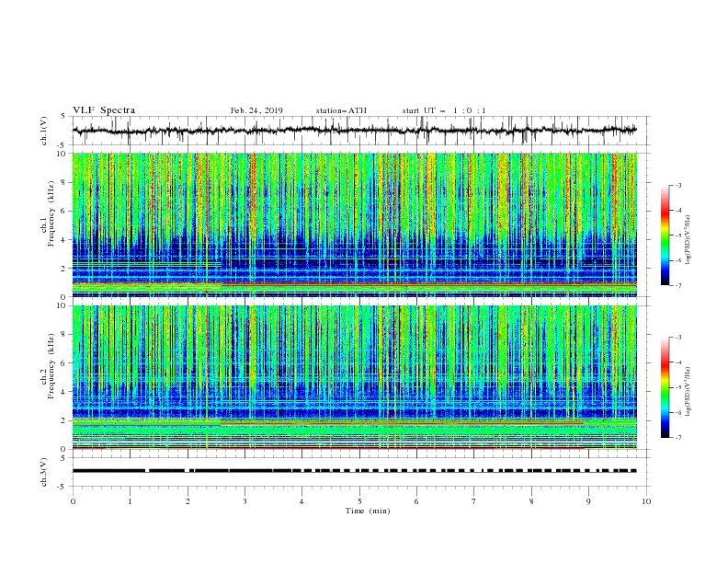The image size is (728, 563).
Task: Click the ch.3 black bar trace
Action: pos(355,471)
